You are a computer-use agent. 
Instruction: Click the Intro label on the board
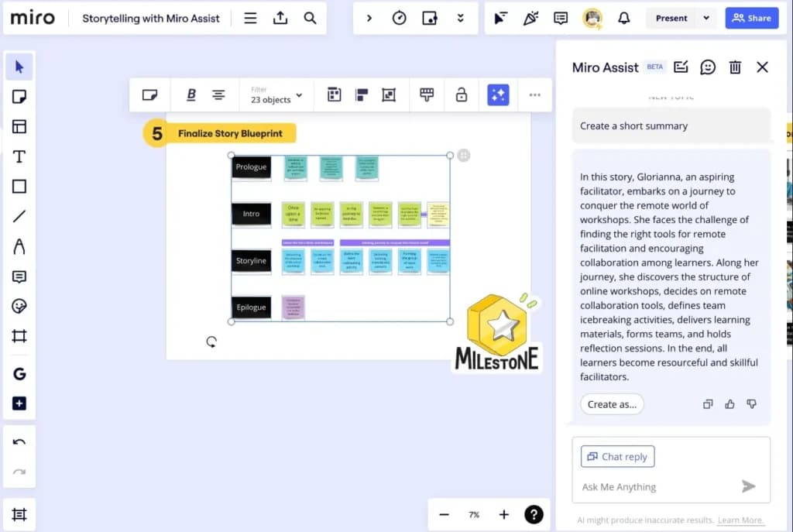coord(252,214)
